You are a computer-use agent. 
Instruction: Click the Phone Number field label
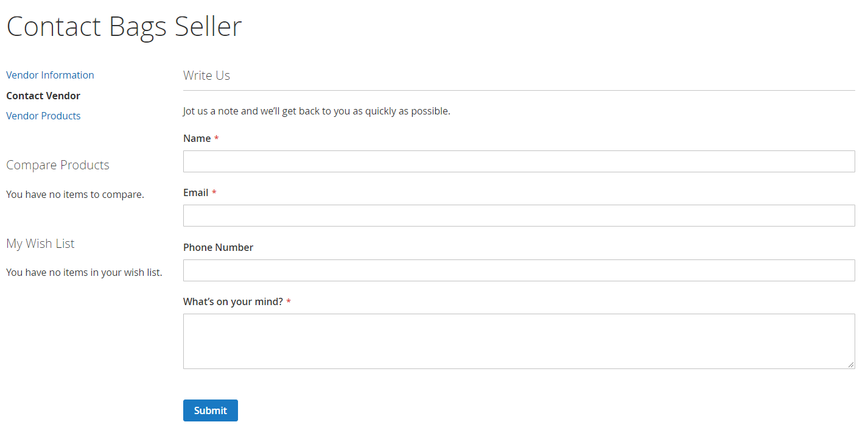(x=218, y=247)
